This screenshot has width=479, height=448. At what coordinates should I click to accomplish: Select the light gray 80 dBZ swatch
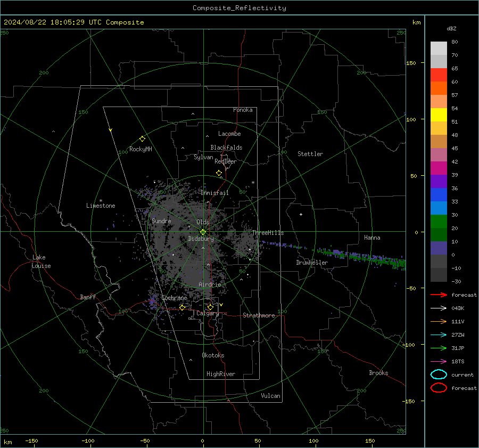click(439, 48)
